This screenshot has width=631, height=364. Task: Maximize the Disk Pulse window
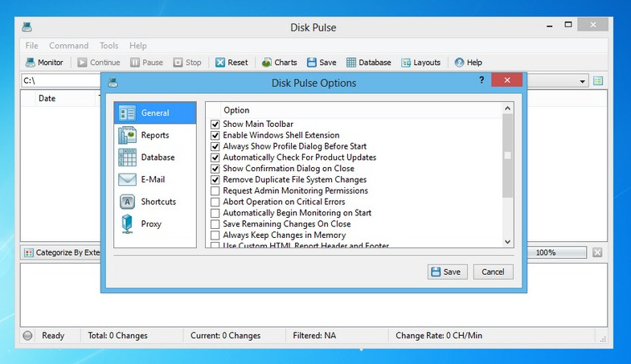(x=568, y=25)
